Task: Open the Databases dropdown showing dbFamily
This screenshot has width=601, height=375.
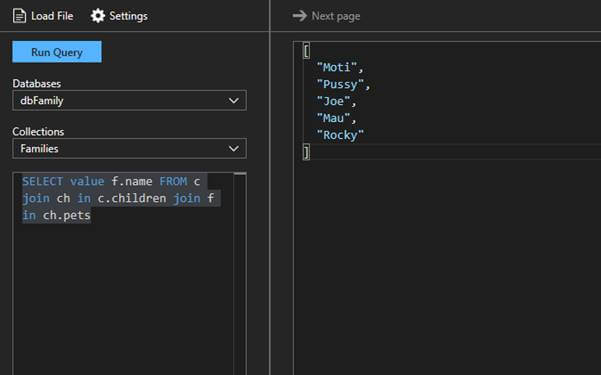Action: point(130,100)
